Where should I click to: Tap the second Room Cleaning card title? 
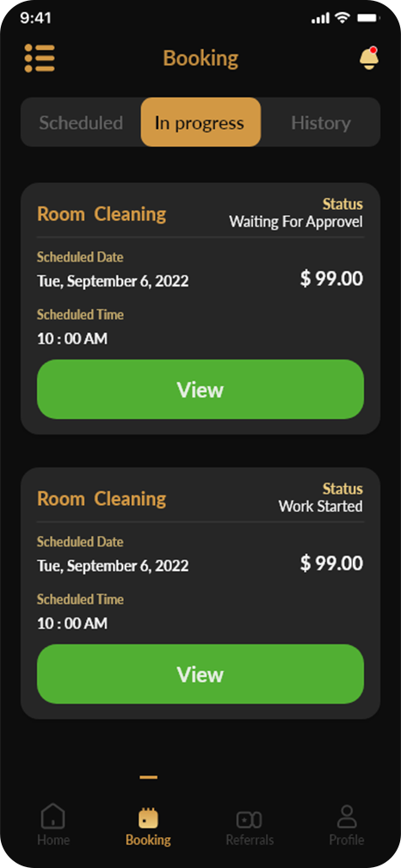click(102, 499)
